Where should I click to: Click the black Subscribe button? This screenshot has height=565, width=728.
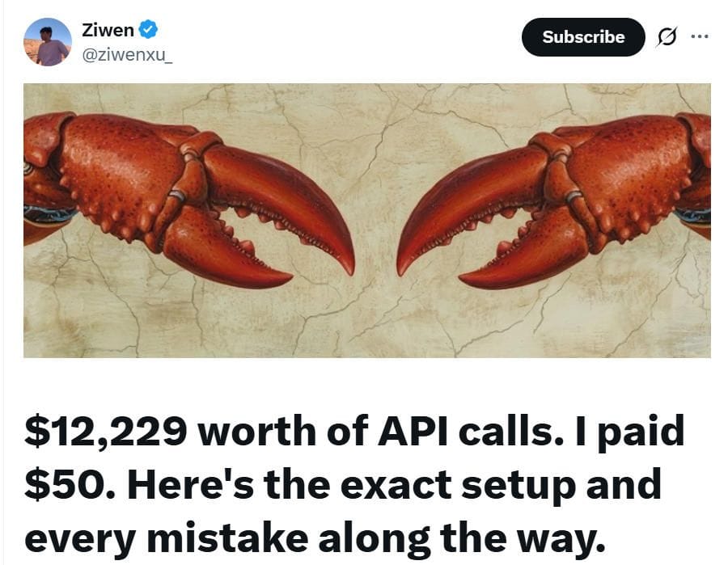(x=583, y=37)
